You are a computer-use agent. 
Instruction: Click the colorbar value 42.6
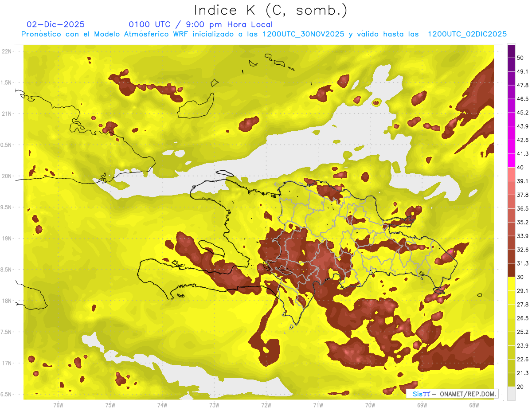[x=523, y=140]
